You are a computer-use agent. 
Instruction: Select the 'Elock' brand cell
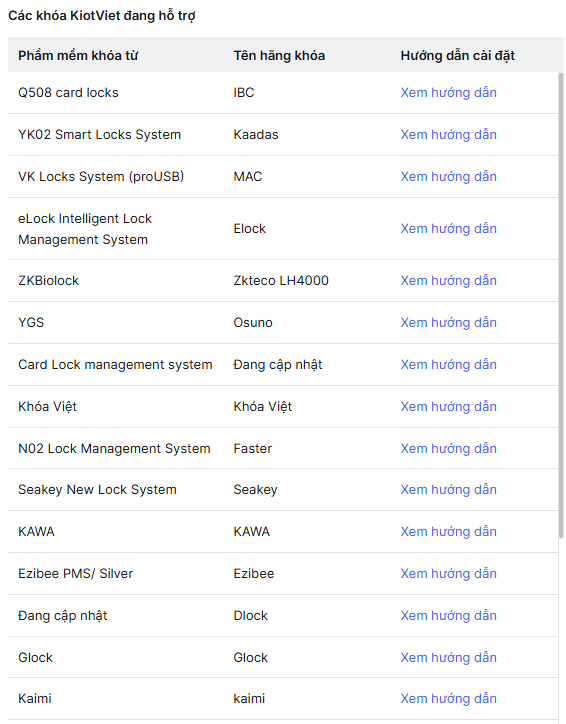250,229
